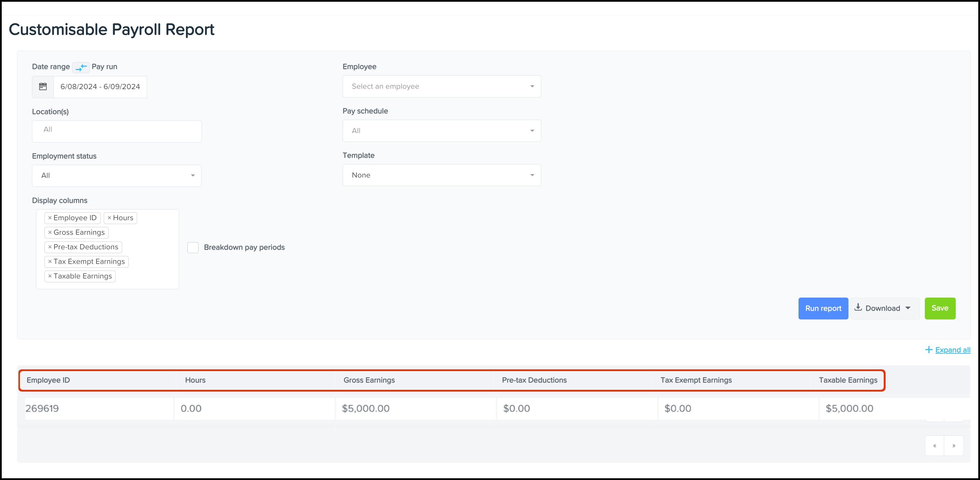980x480 pixels.
Task: Run the payroll report
Action: point(823,308)
